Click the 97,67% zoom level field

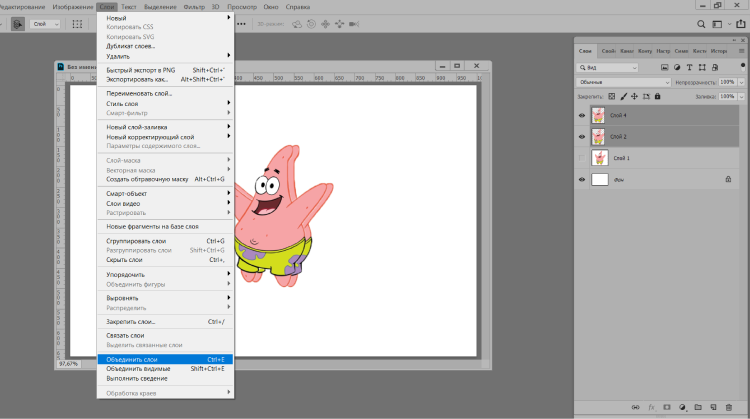point(68,364)
